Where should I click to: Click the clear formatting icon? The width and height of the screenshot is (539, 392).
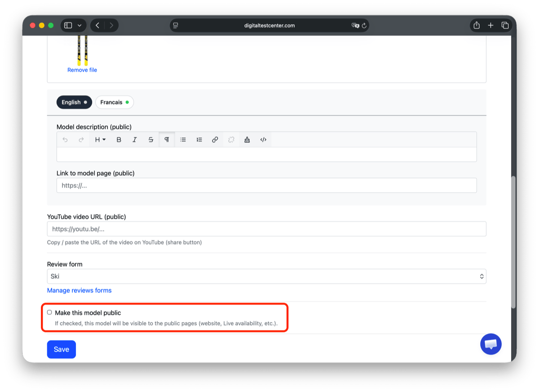[x=247, y=140]
